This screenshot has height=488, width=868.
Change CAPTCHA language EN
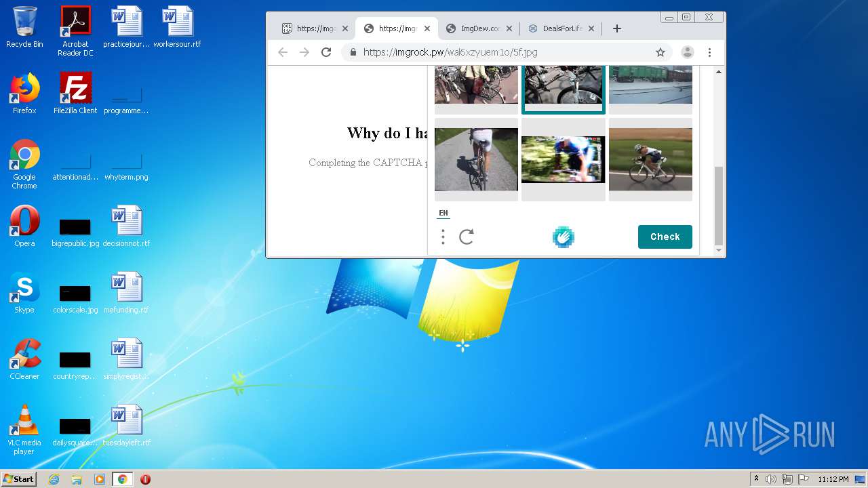pyautogui.click(x=443, y=213)
